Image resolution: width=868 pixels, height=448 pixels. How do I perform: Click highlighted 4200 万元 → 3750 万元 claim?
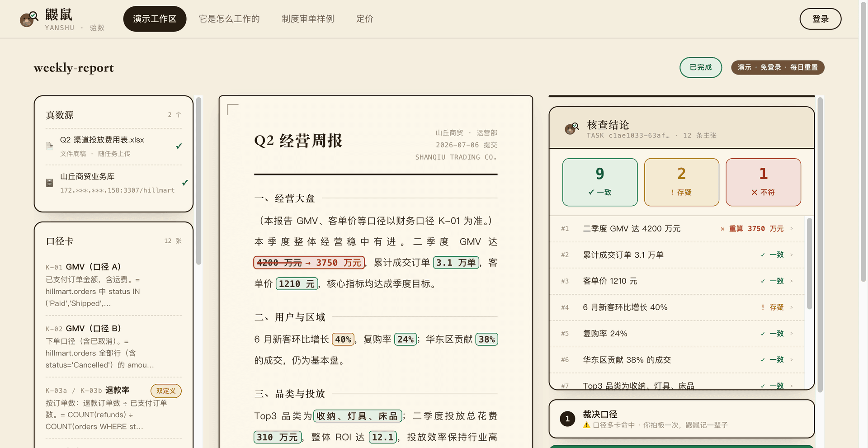click(309, 263)
